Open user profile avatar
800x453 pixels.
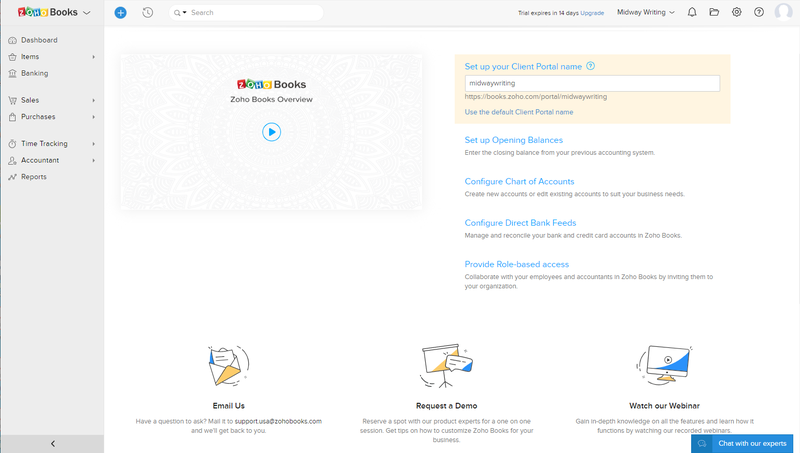[x=783, y=12]
